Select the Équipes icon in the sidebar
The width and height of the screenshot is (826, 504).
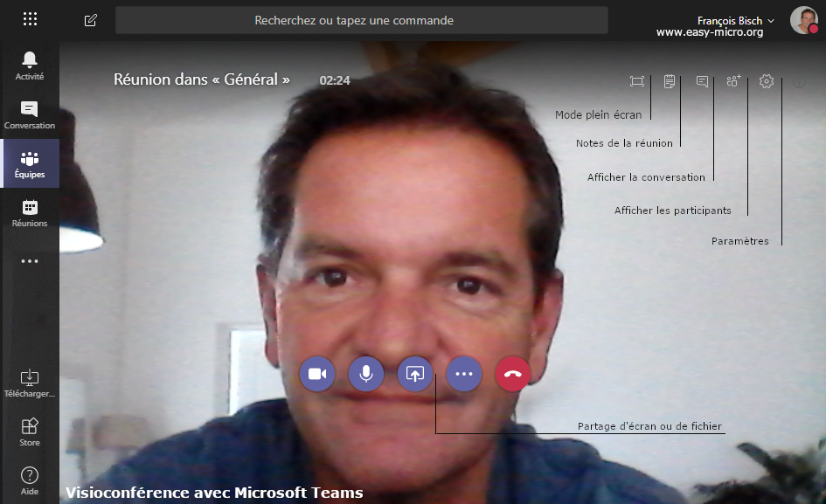(29, 163)
